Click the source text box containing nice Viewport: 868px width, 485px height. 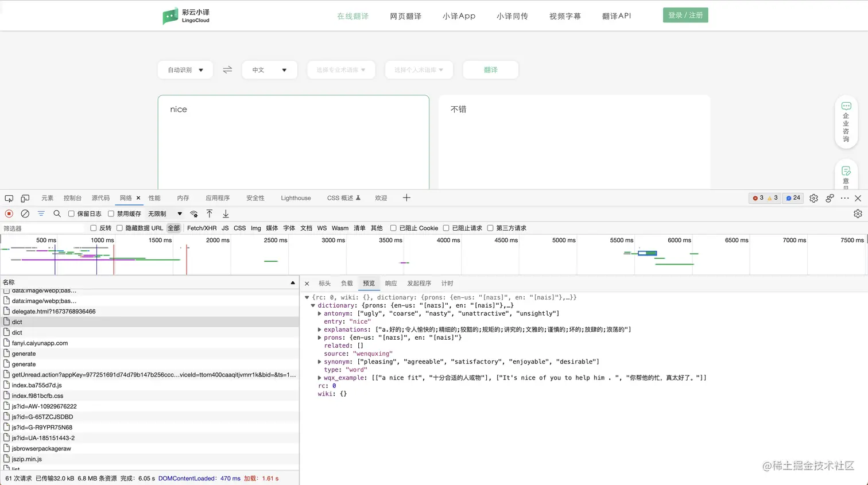293,142
